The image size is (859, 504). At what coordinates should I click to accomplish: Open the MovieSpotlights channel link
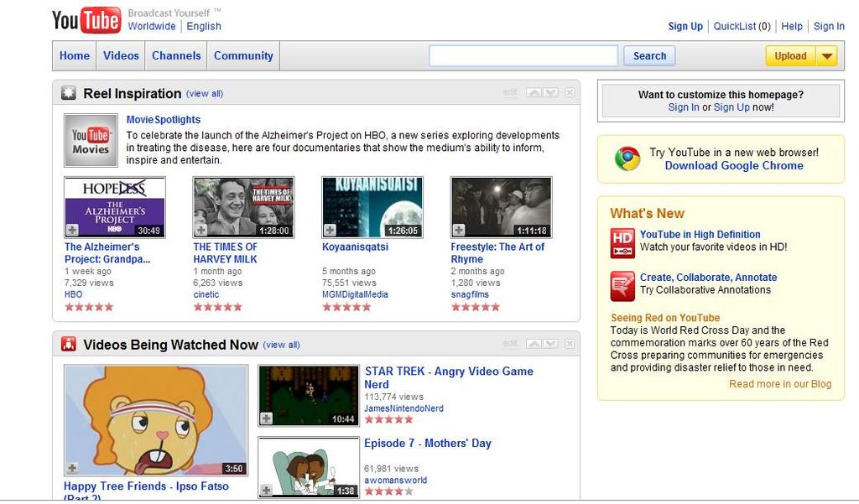[x=164, y=119]
